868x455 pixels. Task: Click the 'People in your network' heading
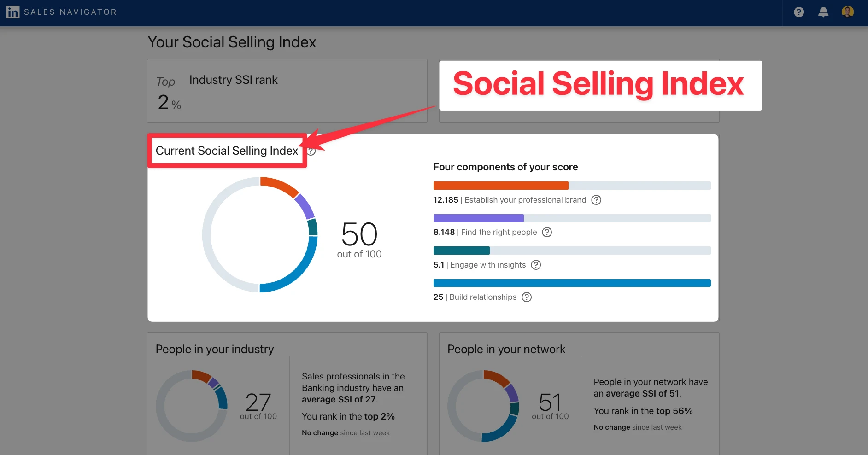506,349
